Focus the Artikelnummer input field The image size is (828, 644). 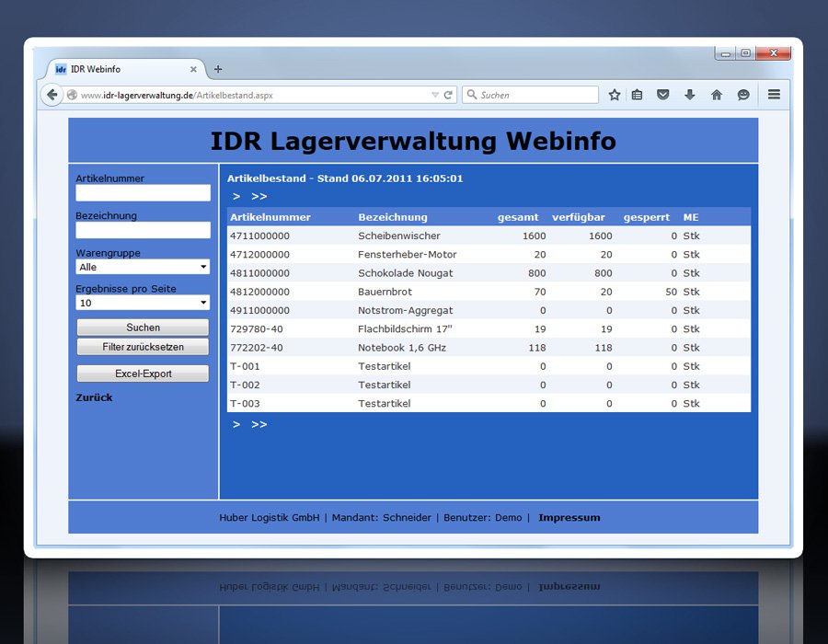coord(144,192)
